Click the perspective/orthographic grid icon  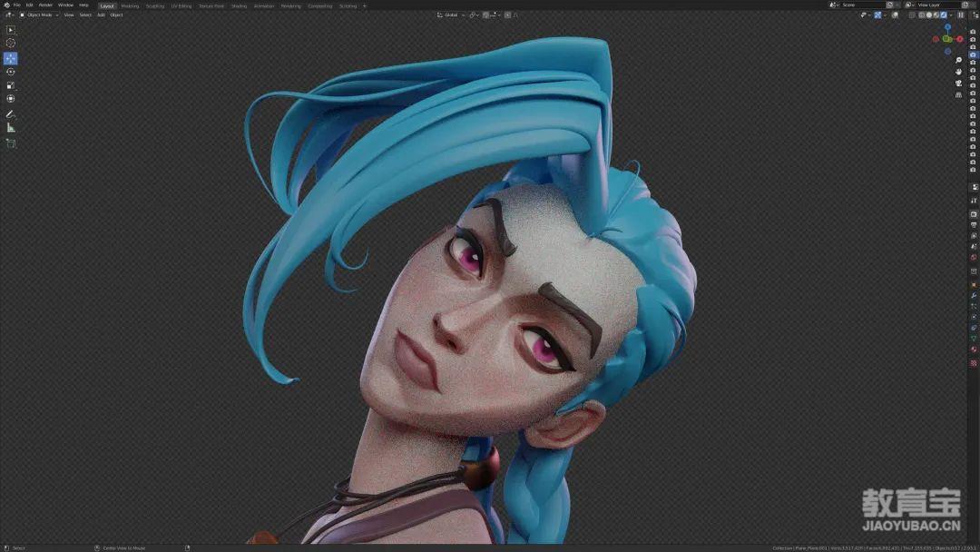[x=959, y=94]
